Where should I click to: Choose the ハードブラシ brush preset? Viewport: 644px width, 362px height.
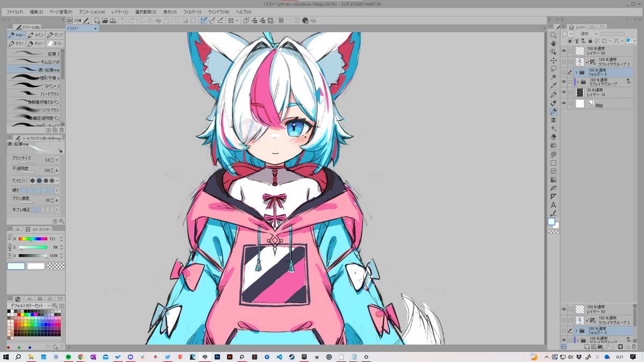35,94
